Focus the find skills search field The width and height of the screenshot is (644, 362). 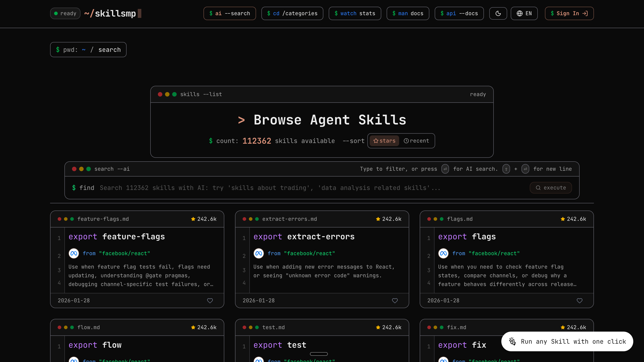[270, 188]
